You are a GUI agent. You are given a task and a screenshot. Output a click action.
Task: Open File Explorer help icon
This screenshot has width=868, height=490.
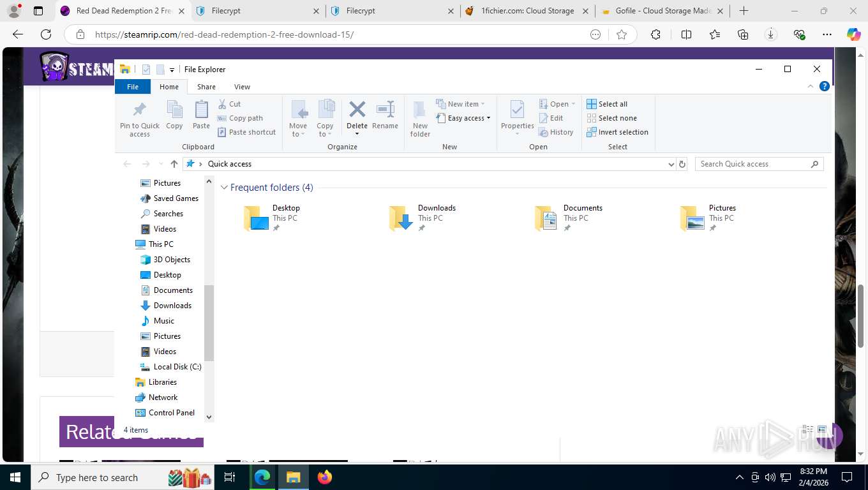coord(825,86)
